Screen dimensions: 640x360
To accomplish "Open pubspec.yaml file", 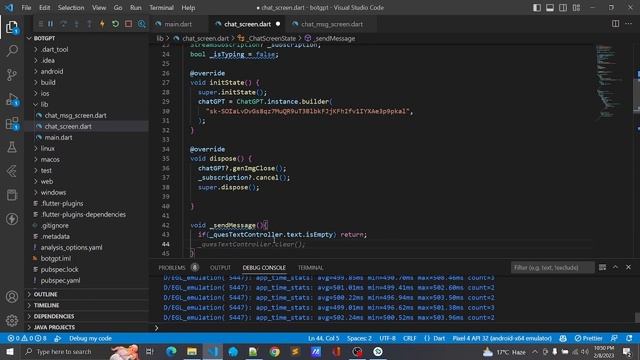I will (60, 281).
